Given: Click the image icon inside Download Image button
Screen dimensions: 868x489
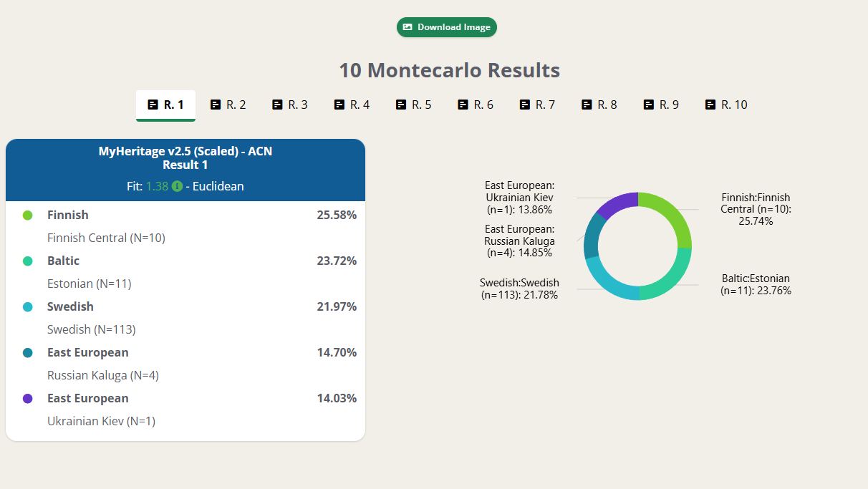Looking at the screenshot, I should click(408, 27).
